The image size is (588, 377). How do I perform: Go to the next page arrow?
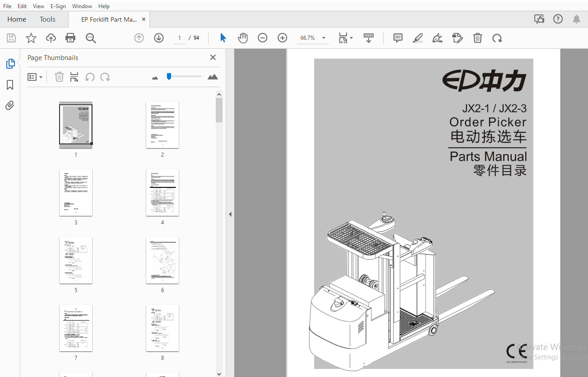pos(159,38)
